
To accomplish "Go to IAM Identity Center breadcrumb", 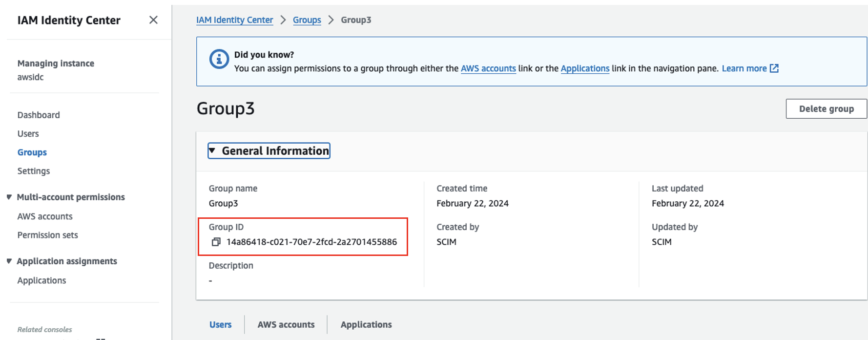I will (234, 20).
